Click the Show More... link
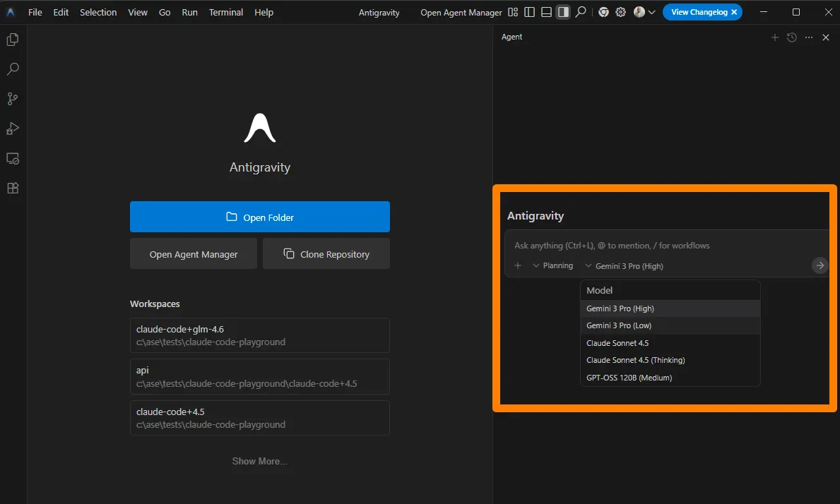Screen dimensions: 840x504 coord(260,461)
